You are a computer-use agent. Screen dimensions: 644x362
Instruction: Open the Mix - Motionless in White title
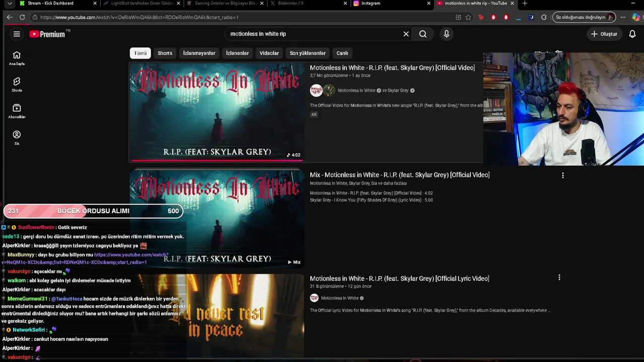399,175
